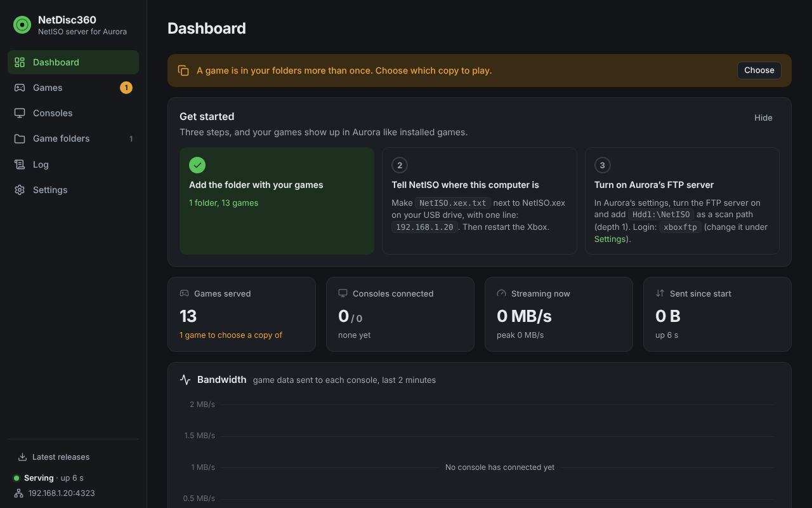Open the Consoles page
The width and height of the screenshot is (812, 508).
73,113
